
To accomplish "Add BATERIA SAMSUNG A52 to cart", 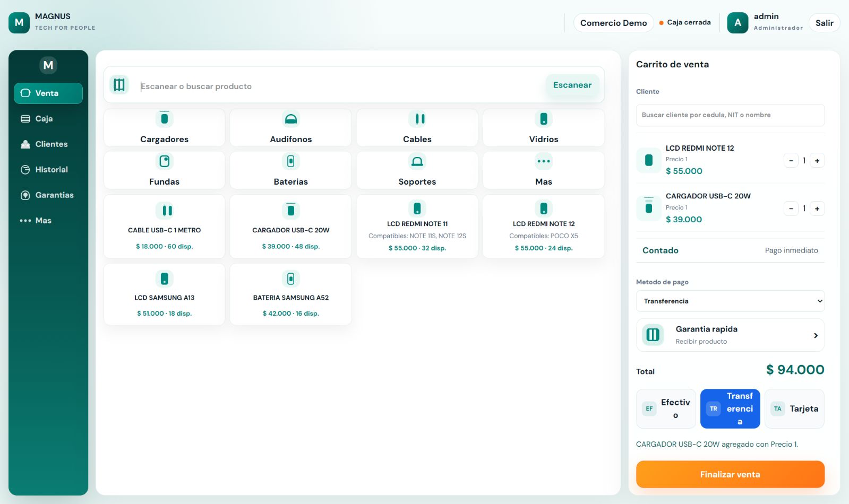I will point(291,294).
